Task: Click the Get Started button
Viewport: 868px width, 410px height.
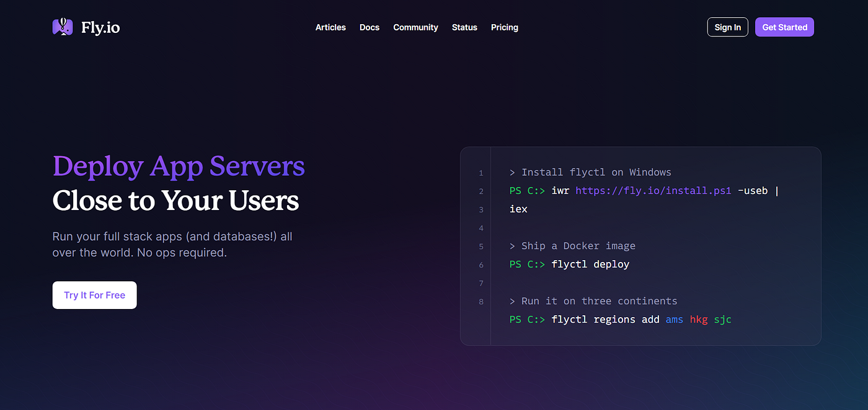Action: point(784,27)
